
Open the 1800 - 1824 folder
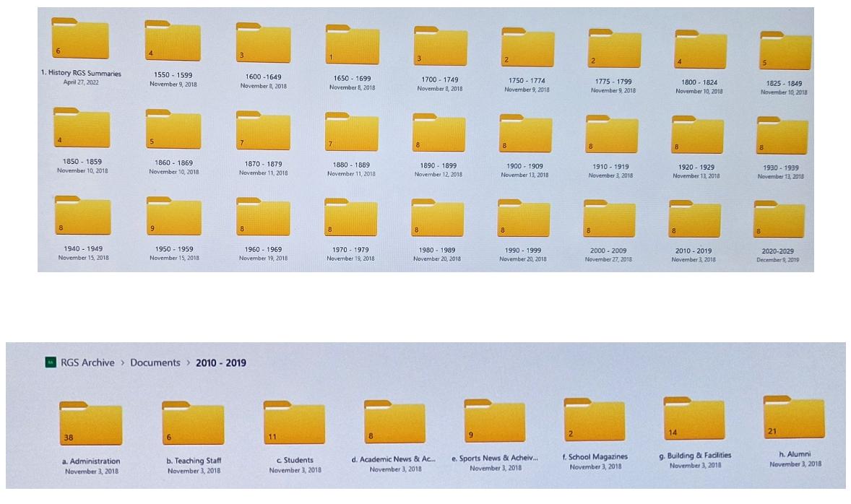tap(701, 49)
